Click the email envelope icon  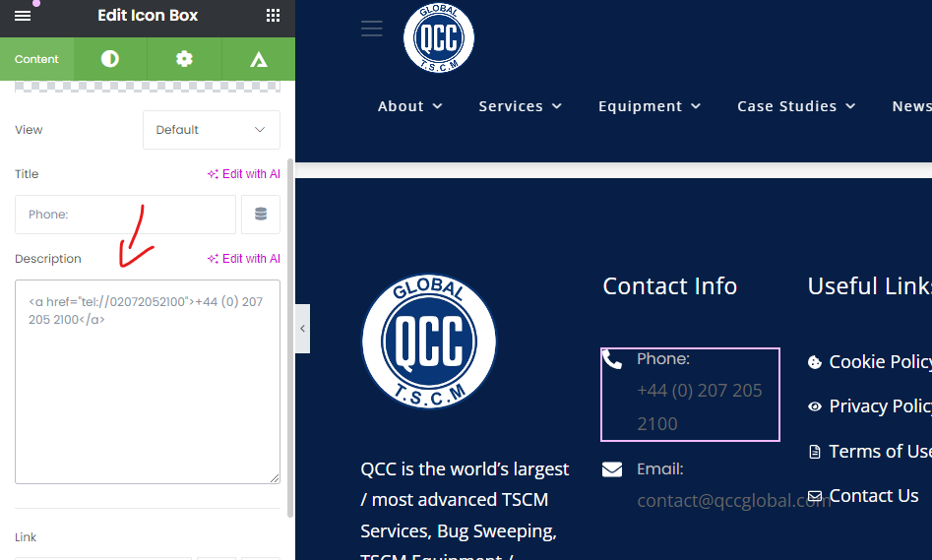tap(612, 469)
